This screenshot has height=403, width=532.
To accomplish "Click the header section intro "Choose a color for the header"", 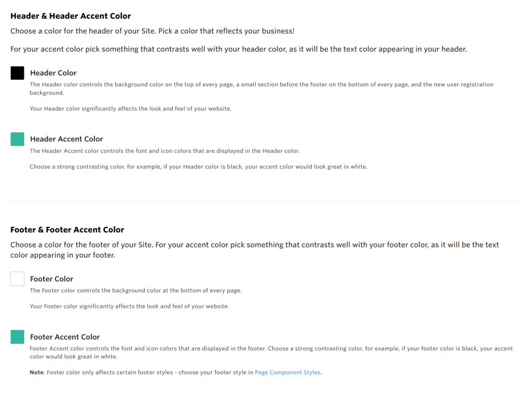I will [x=152, y=31].
